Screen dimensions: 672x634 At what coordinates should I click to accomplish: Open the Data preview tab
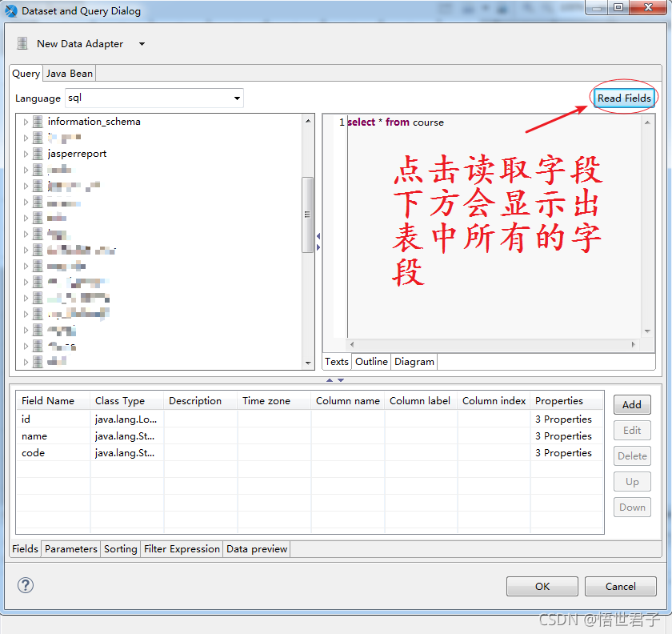(x=256, y=549)
